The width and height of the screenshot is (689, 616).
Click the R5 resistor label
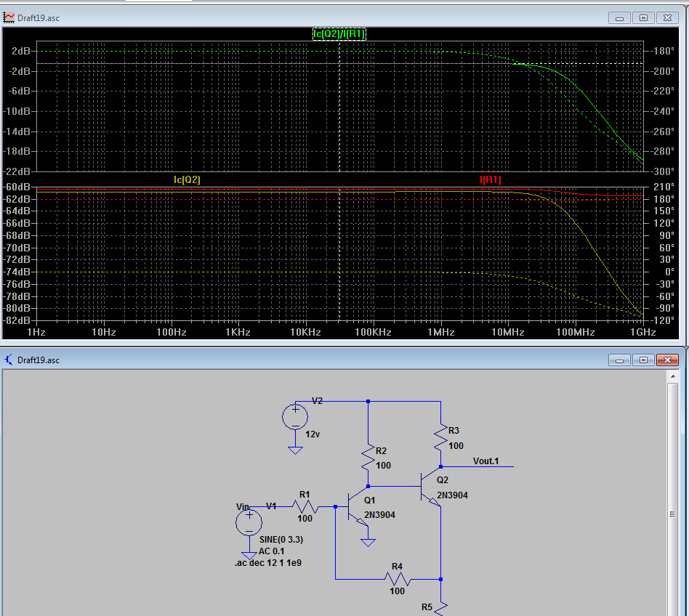[x=427, y=607]
